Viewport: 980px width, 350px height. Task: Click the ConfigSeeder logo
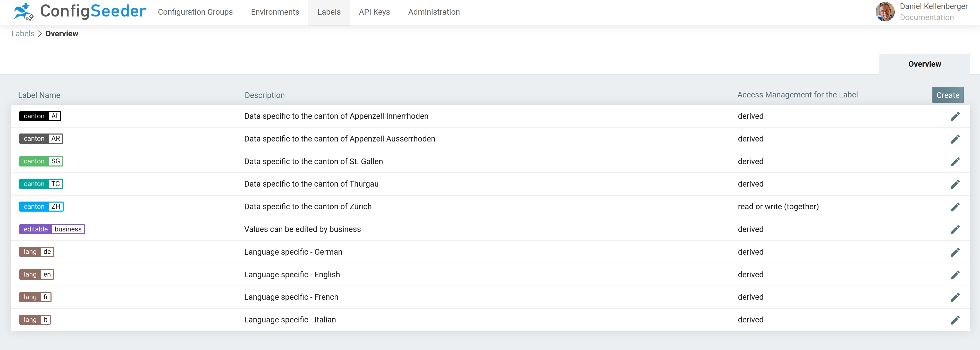[80, 11]
